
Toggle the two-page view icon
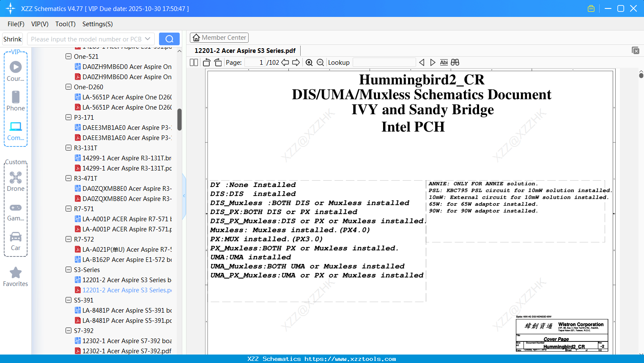194,63
